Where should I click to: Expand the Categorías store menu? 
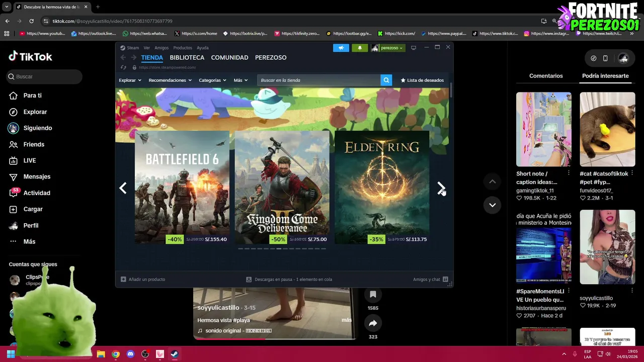(x=212, y=80)
